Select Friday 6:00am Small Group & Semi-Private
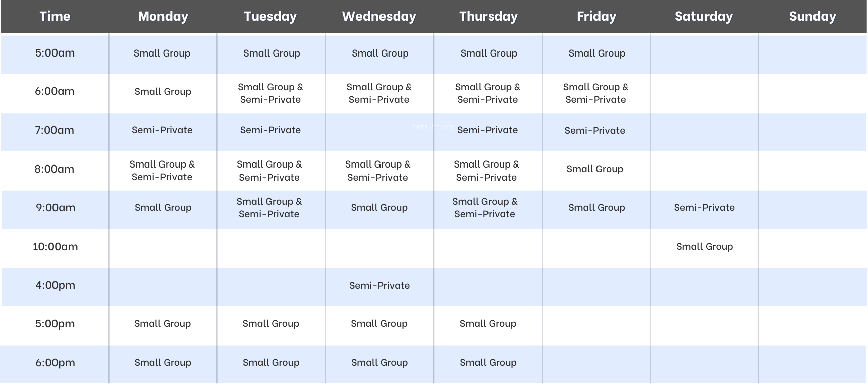Image resolution: width=868 pixels, height=384 pixels. 595,93
